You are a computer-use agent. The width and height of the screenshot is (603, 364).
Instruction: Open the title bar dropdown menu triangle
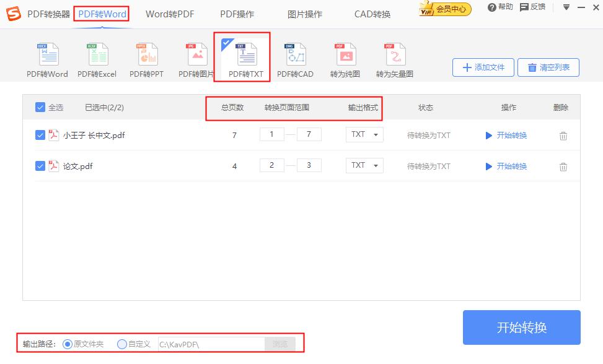tap(566, 7)
